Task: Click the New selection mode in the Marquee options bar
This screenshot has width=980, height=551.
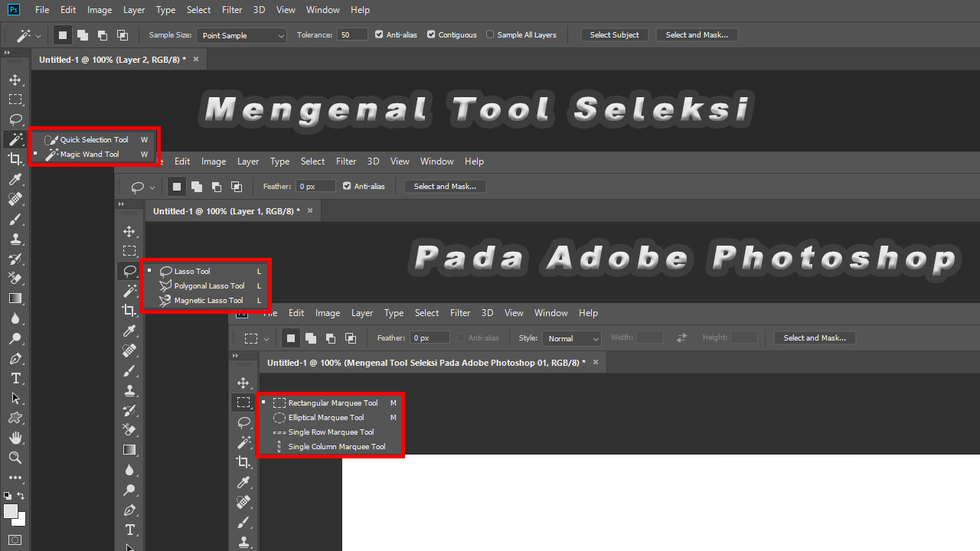Action: [x=290, y=337]
